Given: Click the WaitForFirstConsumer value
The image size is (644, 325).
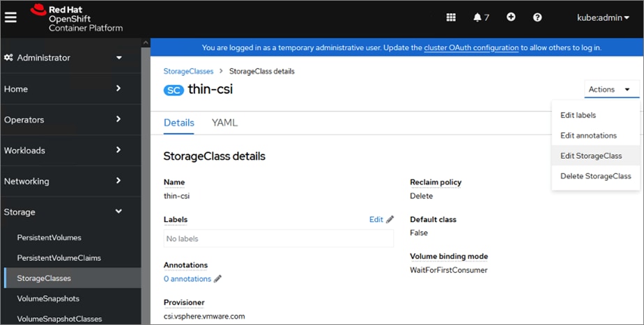Looking at the screenshot, I should (449, 270).
